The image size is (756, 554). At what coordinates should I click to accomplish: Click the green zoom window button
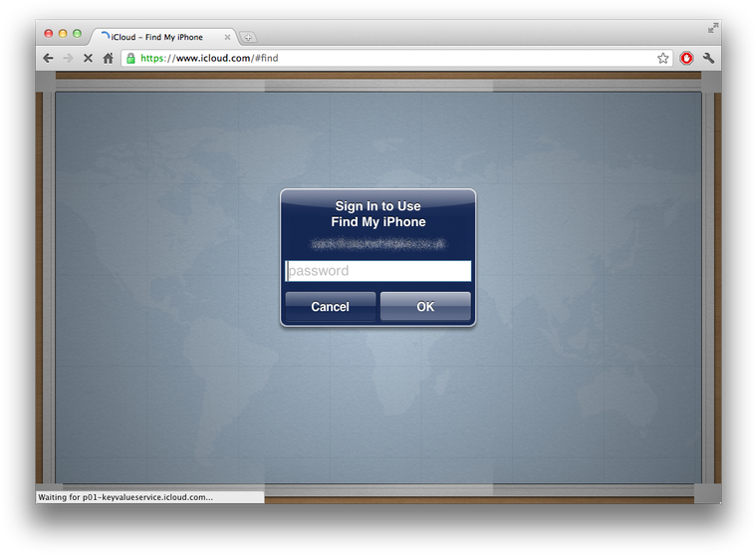(77, 33)
